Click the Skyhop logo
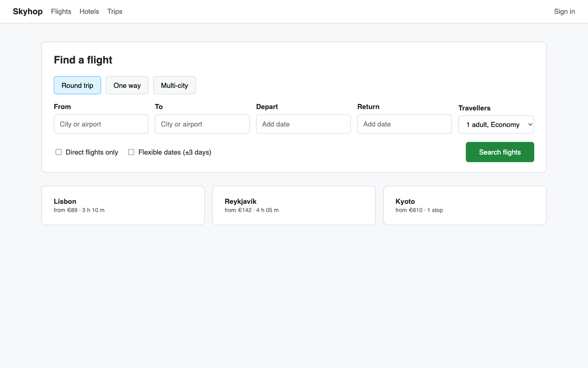Image resolution: width=588 pixels, height=368 pixels. [28, 11]
